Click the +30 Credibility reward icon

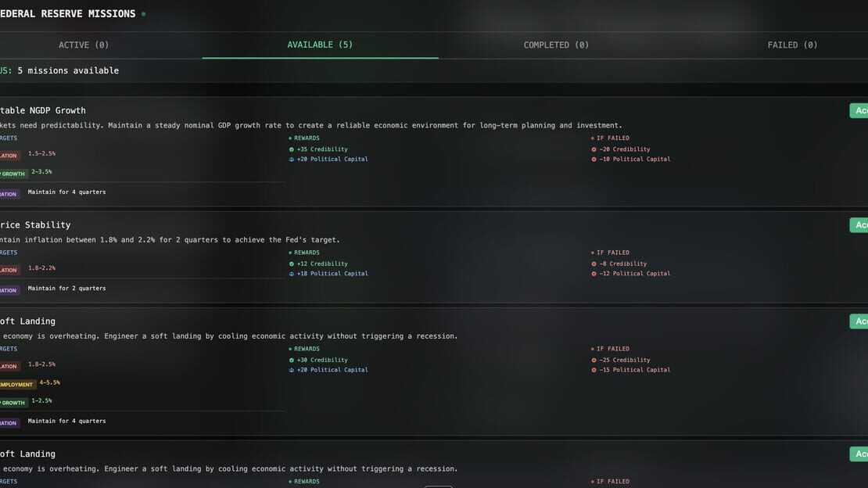click(x=291, y=360)
